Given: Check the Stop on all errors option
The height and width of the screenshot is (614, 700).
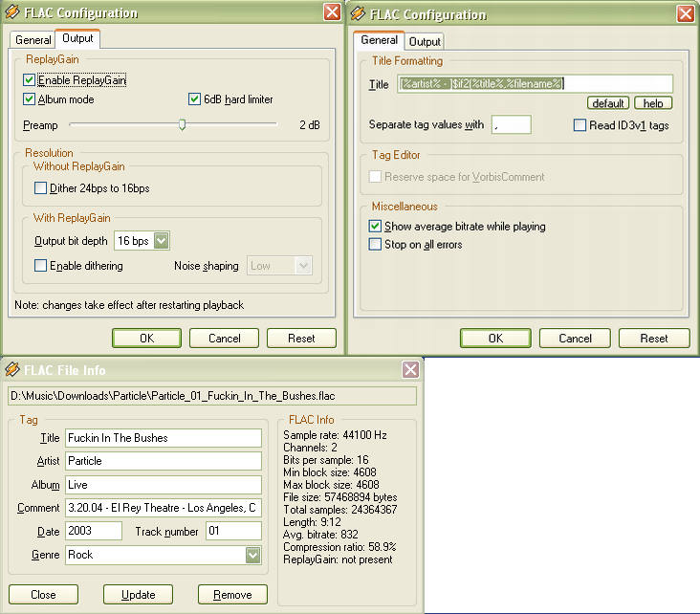Looking at the screenshot, I should tap(375, 244).
